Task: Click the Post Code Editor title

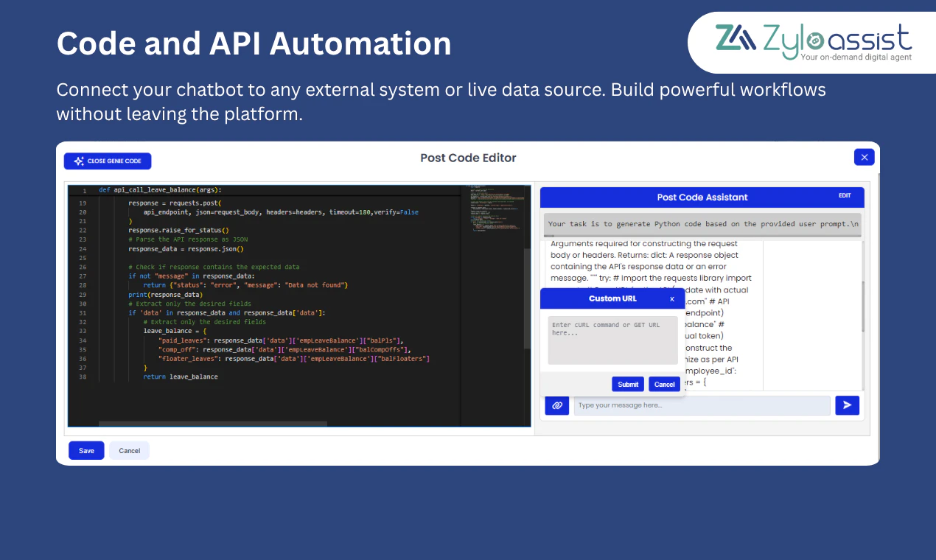Action: click(x=468, y=158)
